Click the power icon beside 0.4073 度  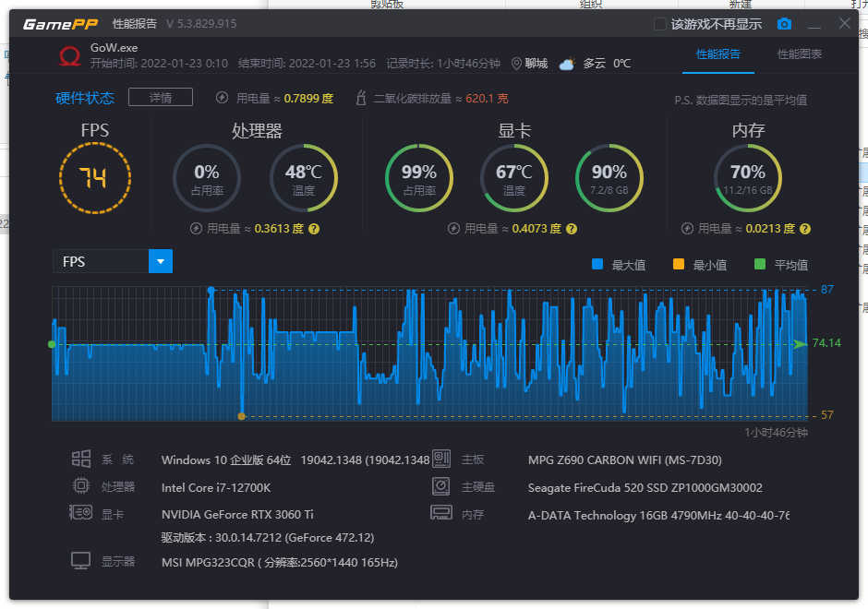453,229
